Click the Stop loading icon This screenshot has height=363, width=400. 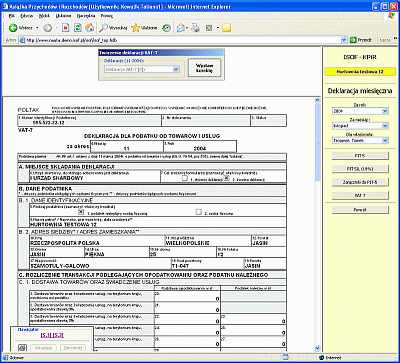[66, 28]
